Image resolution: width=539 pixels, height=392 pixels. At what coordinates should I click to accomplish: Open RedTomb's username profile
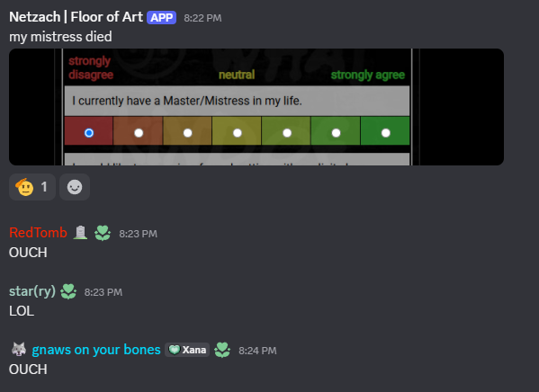[x=38, y=233]
